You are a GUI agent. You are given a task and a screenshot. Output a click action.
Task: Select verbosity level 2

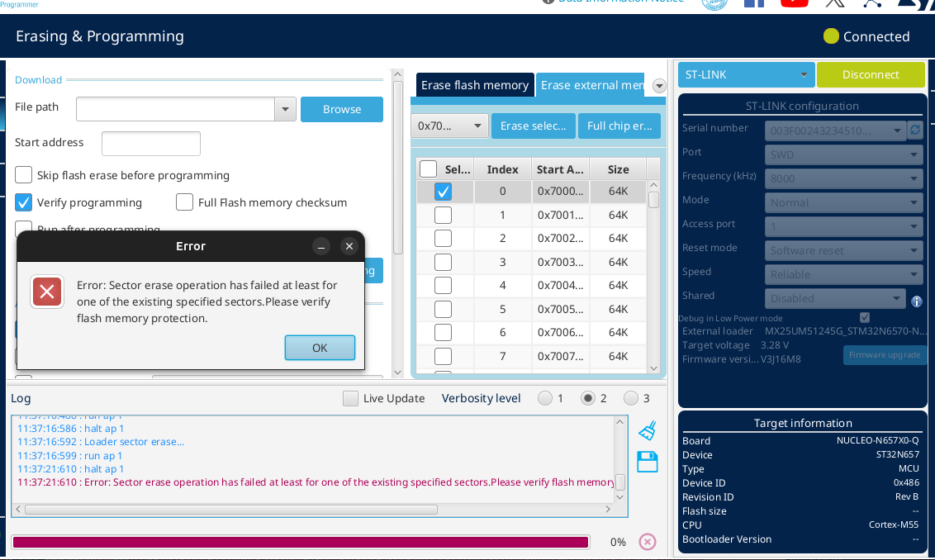[x=588, y=398]
